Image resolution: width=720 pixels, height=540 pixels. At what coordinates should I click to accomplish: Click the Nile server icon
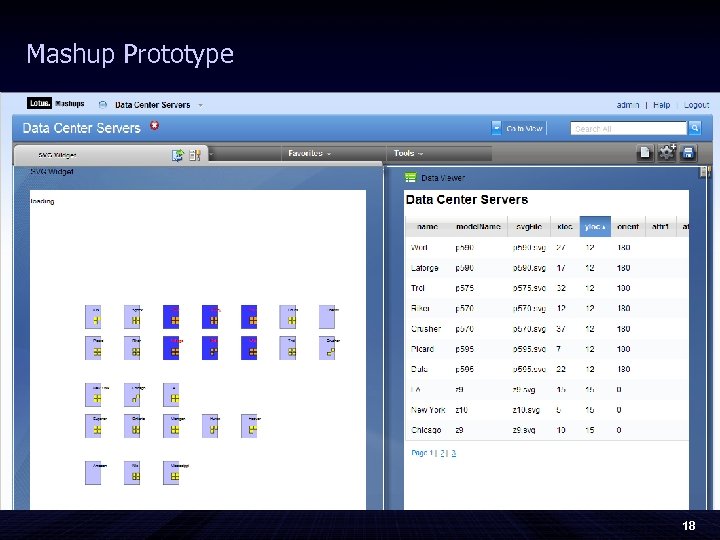pos(132,472)
